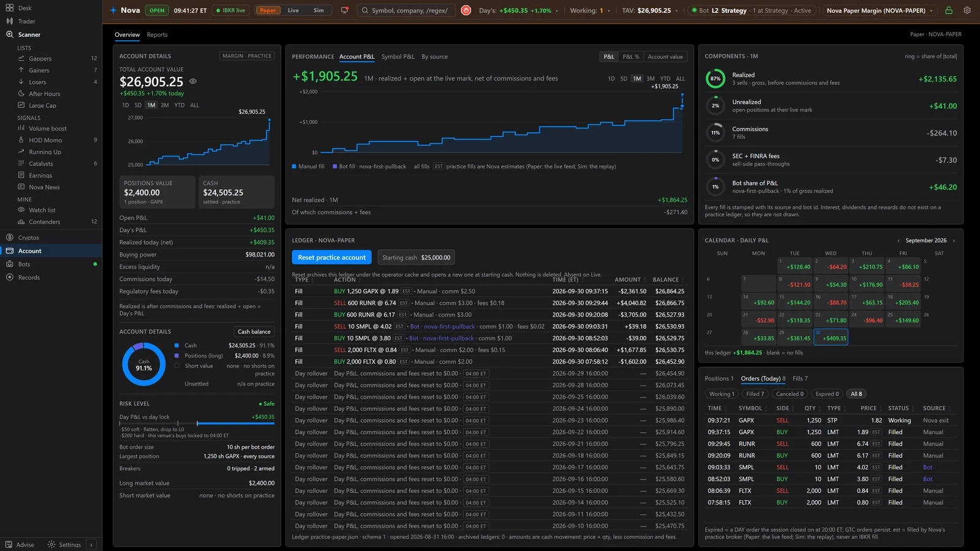Show Filled 7 orders filter

pyautogui.click(x=755, y=394)
